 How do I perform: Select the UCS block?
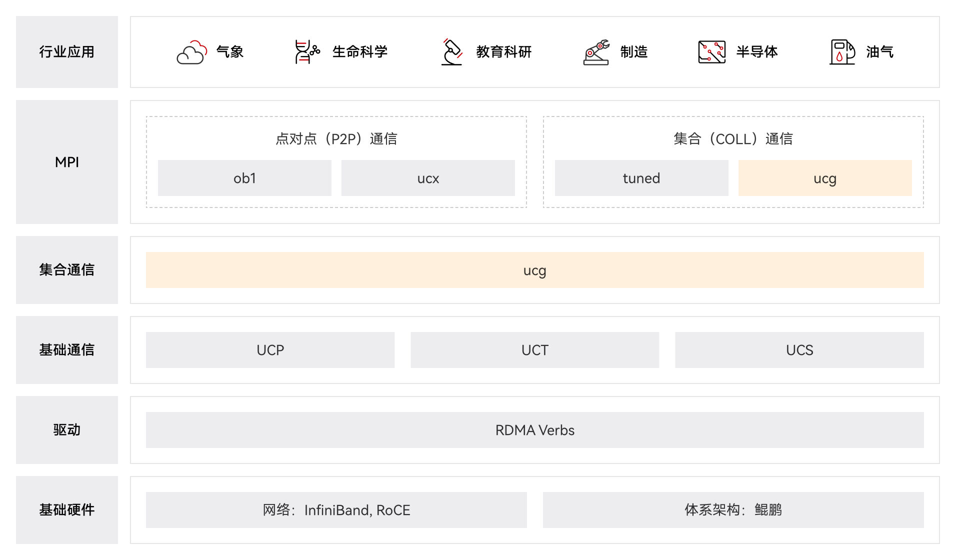point(799,350)
